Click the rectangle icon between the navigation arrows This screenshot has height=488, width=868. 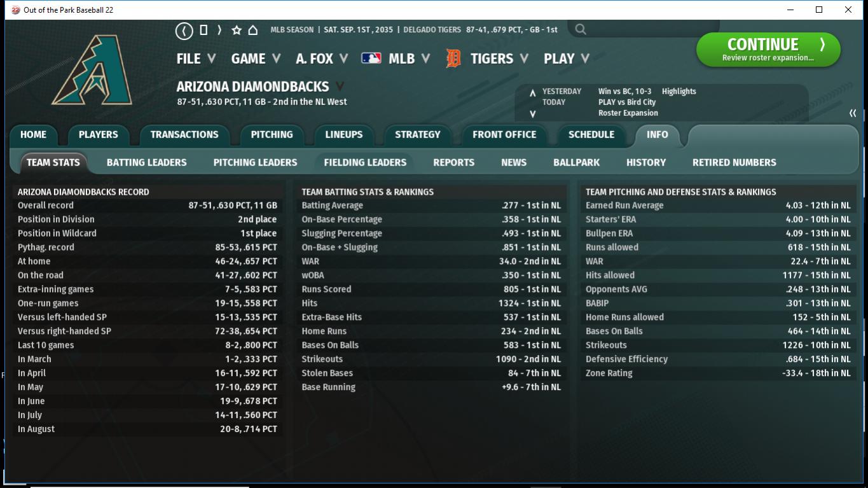tap(203, 30)
